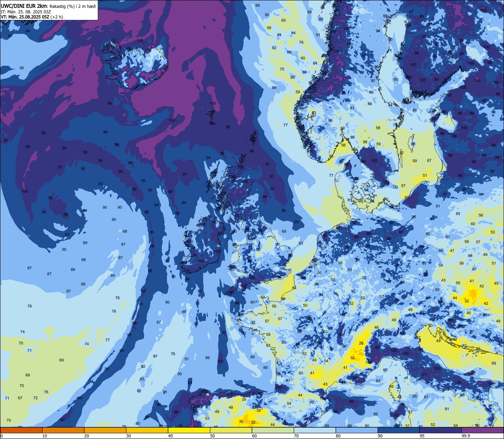Click the 70–80 light blue legend segment
This screenshot has width=504, height=439.
[315, 430]
